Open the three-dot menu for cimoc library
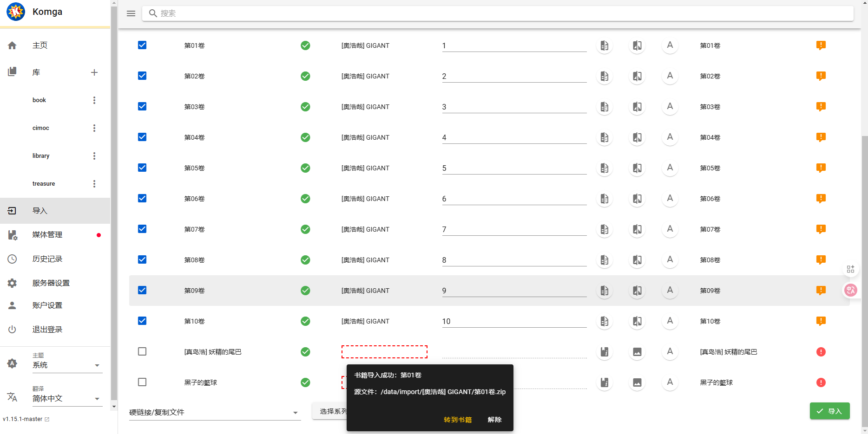Screen dimensions: 868x434 coord(94,128)
